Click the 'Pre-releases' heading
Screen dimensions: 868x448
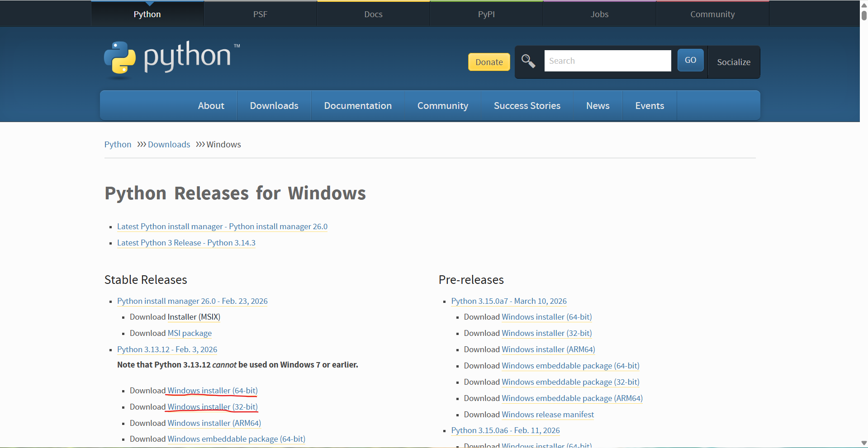(x=471, y=280)
